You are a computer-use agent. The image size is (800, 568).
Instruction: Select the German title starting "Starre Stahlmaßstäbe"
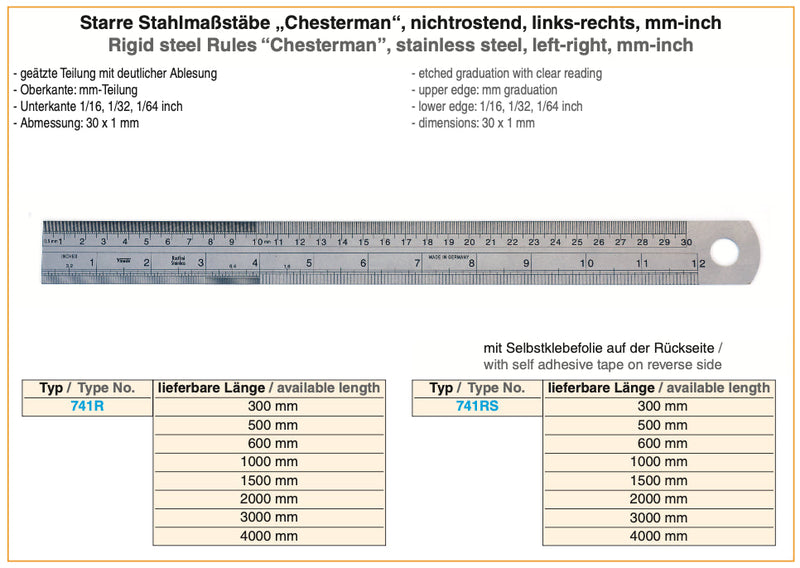pos(400,22)
